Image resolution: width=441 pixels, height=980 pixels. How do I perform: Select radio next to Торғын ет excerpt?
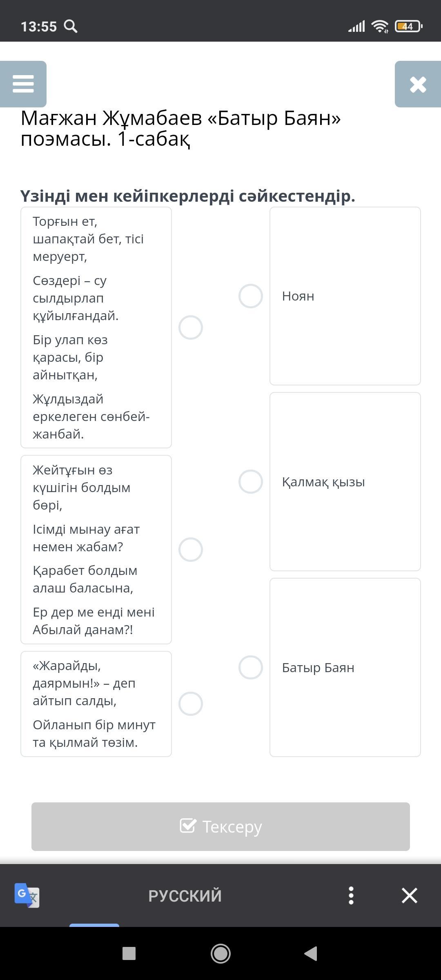(x=191, y=327)
